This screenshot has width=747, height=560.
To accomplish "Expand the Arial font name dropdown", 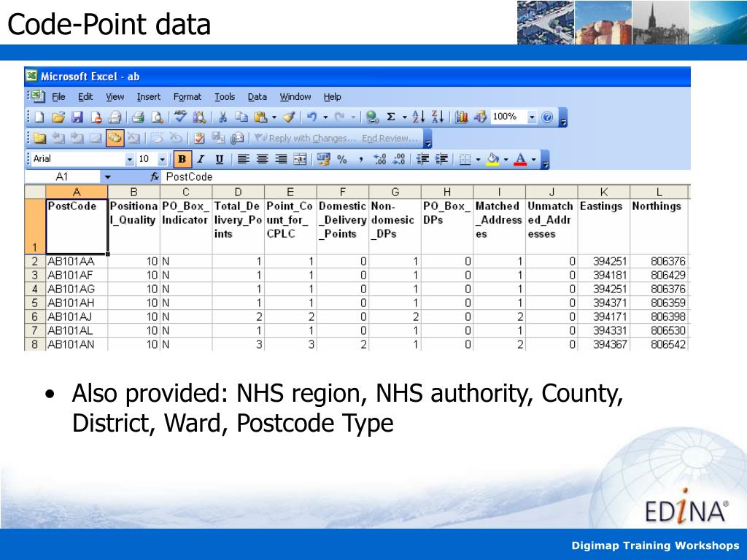I will coord(130,160).
